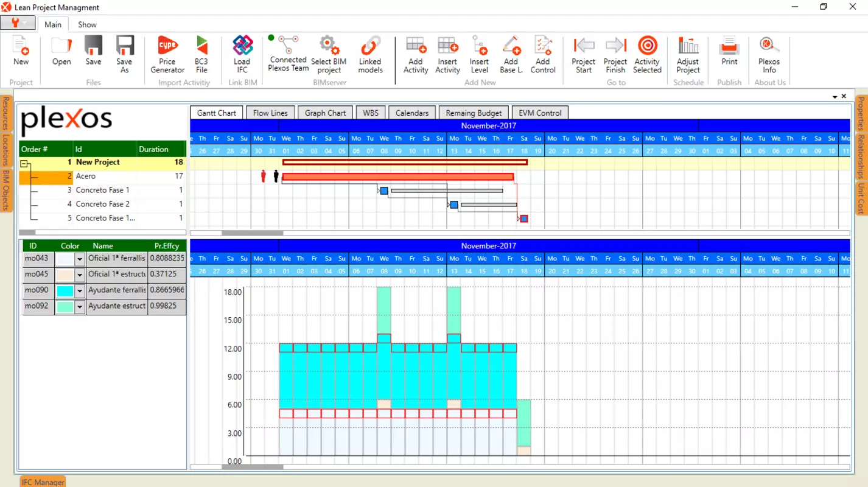Screen dimensions: 868x487
Task: Open the EVM Control tab
Action: 540,113
